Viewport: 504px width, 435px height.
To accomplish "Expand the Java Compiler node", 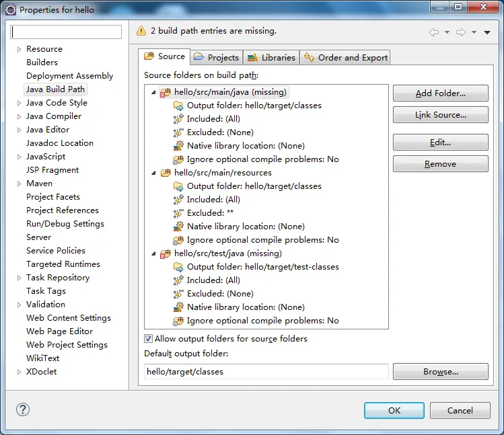I will pyautogui.click(x=19, y=116).
